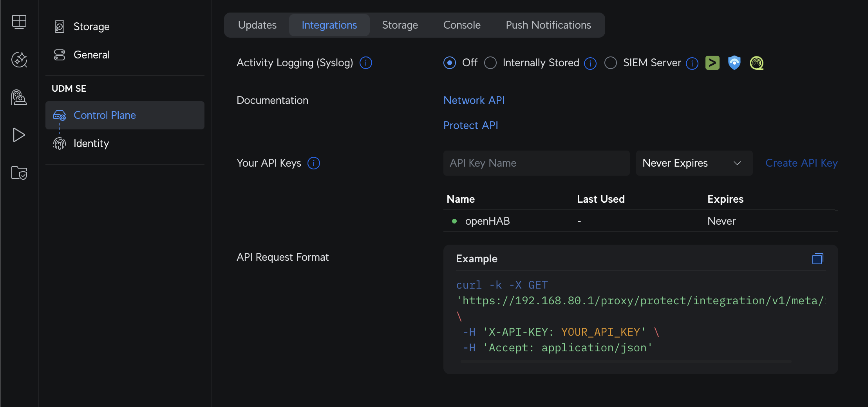Screen dimensions: 868x407
Task: Switch to the Push Notifications tab
Action: [548, 25]
